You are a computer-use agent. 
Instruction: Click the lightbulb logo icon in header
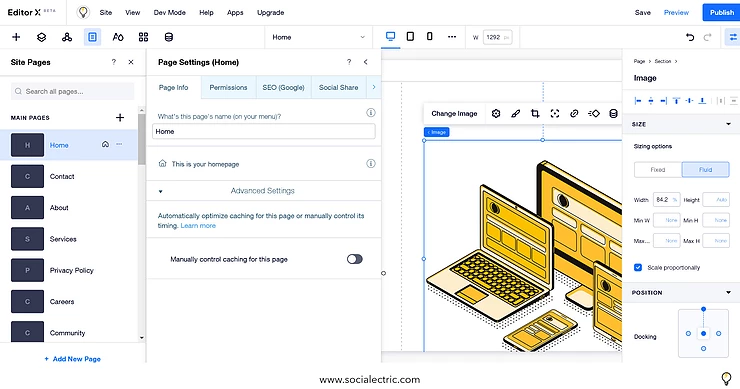pyautogui.click(x=83, y=12)
